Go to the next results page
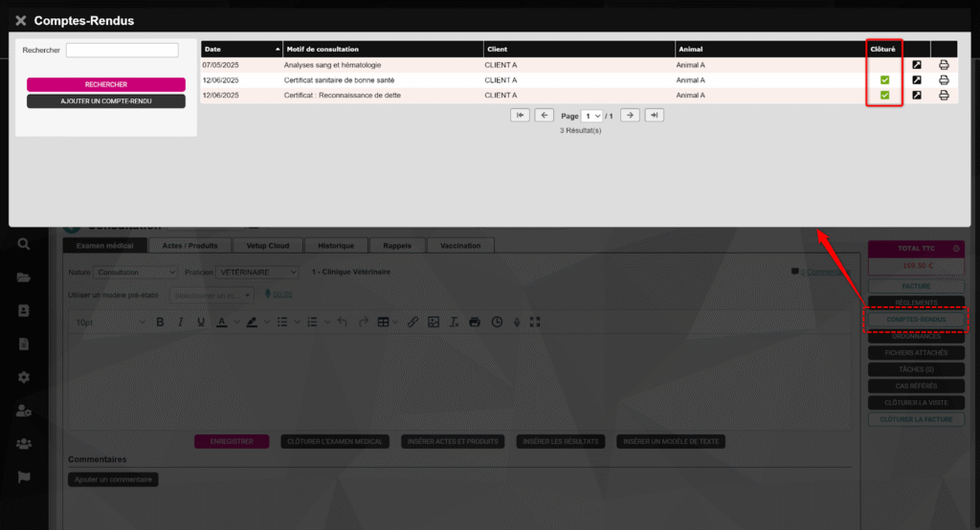980x530 pixels. [630, 115]
